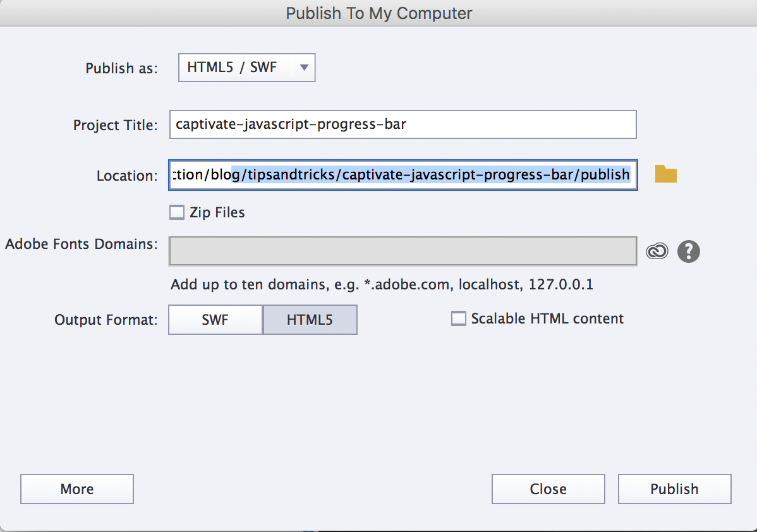The height and width of the screenshot is (532, 757).
Task: Open Adobe Fonts Domains help icon
Action: pos(689,251)
